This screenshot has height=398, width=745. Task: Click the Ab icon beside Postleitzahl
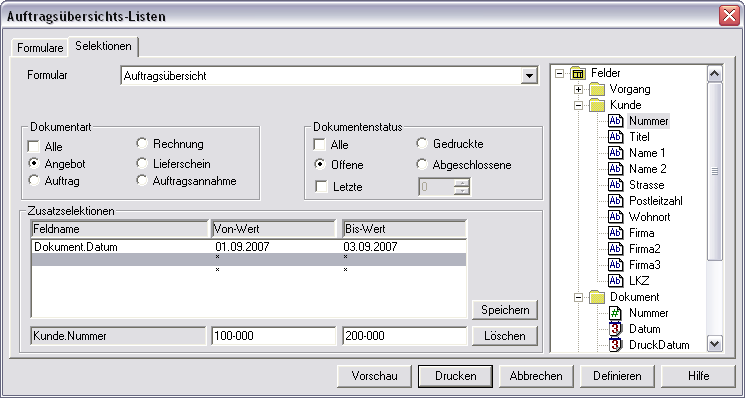click(x=615, y=201)
